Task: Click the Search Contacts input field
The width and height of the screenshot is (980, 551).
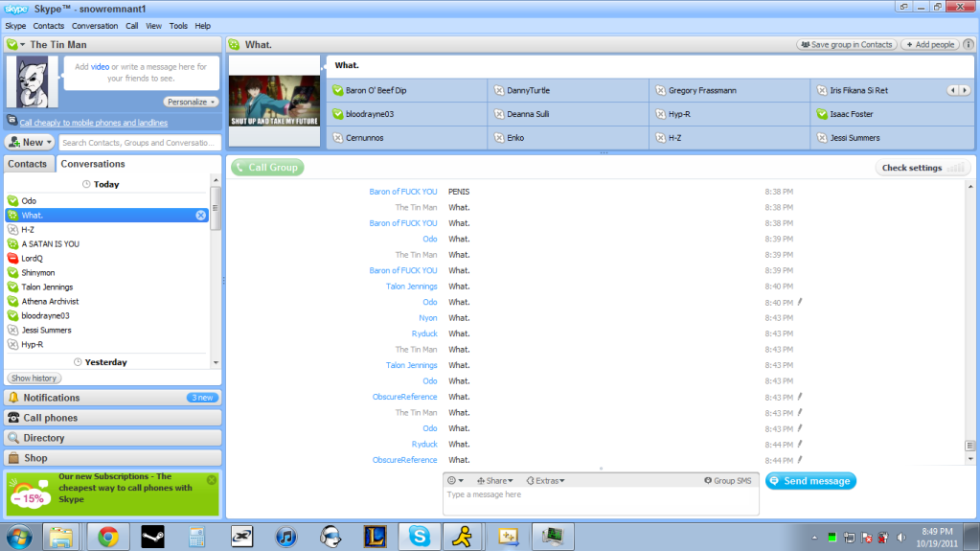Action: pos(139,143)
